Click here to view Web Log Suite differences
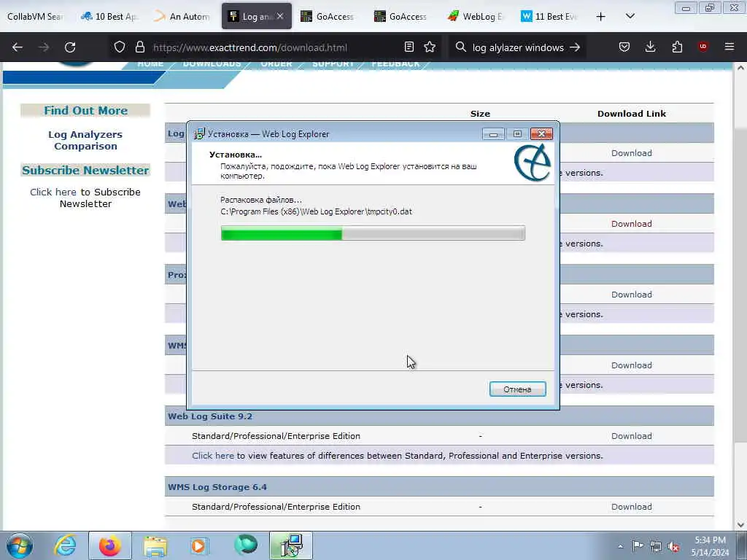The image size is (747, 560). tap(213, 456)
